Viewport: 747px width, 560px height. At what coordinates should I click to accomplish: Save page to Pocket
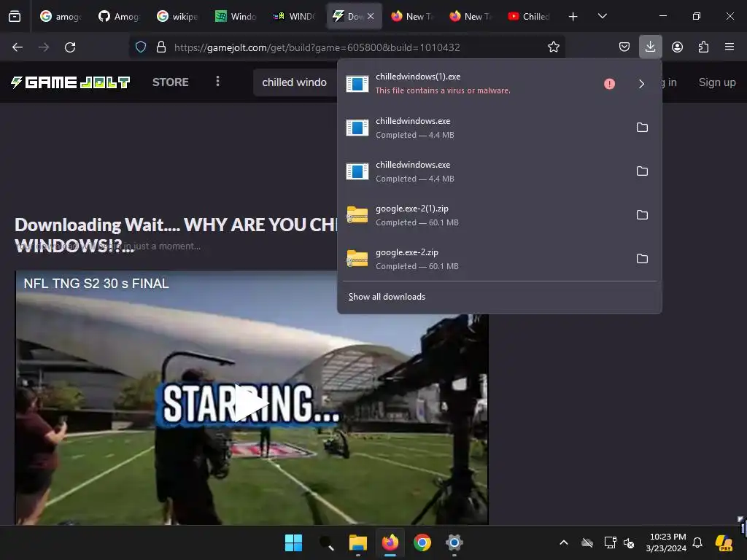[624, 47]
